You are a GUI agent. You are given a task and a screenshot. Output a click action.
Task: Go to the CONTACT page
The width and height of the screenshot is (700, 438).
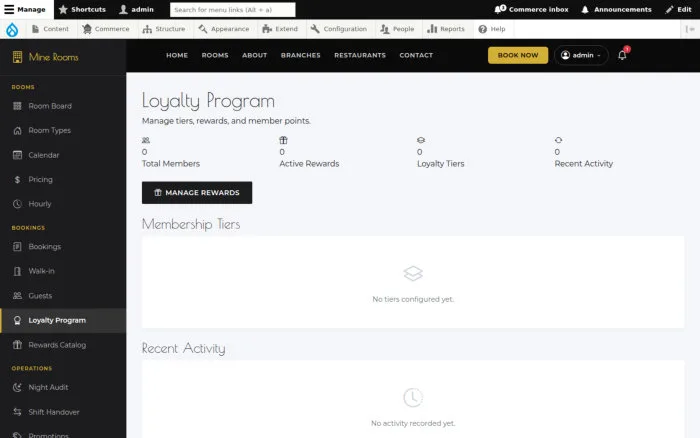pyautogui.click(x=416, y=55)
